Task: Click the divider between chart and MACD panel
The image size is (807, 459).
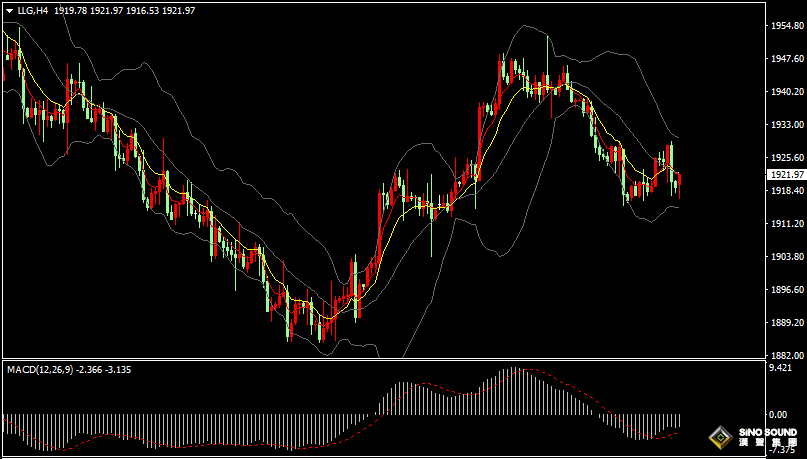Action: coord(380,360)
